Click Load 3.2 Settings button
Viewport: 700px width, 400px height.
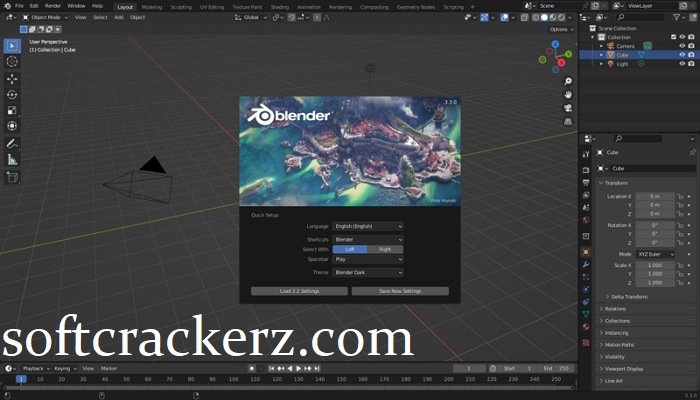(299, 291)
